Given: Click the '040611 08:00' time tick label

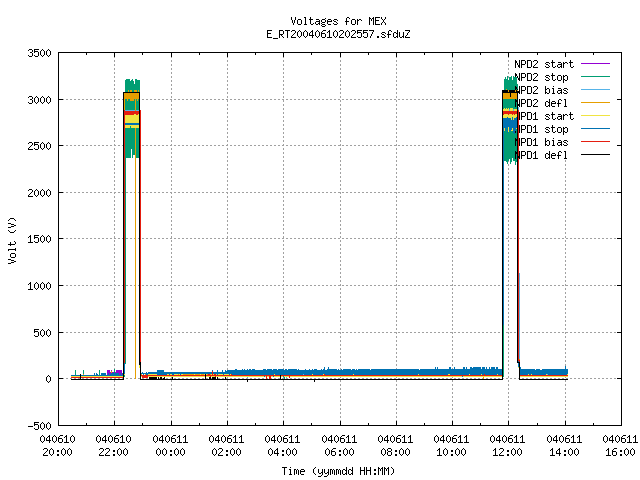Looking at the screenshot, I should (x=395, y=446).
